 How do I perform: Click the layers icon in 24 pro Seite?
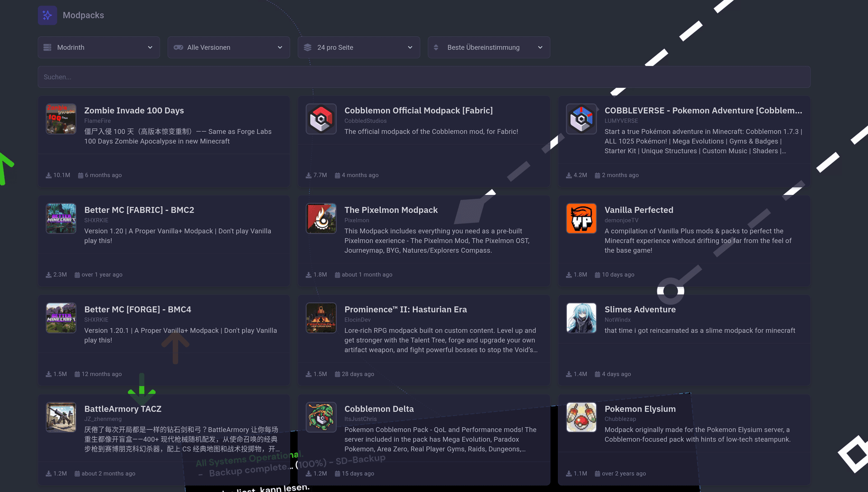point(307,47)
